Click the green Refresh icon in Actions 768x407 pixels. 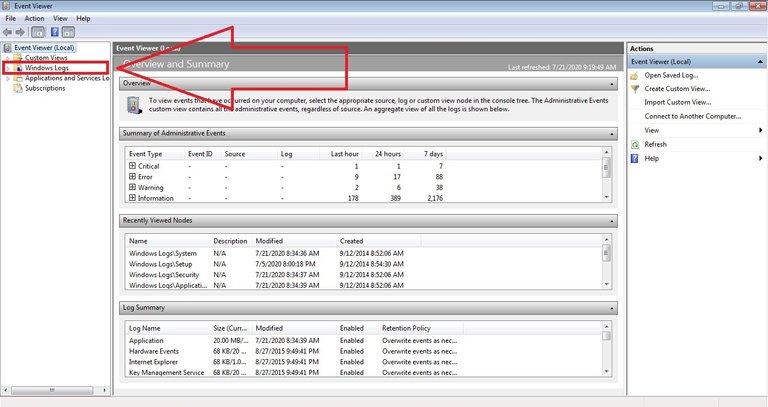point(635,144)
